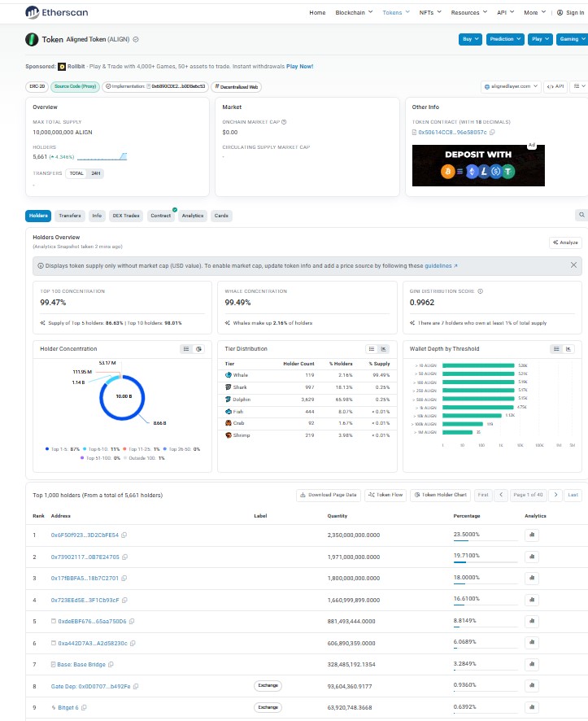
Task: Copy address of holder 0xa442D7A3
Action: click(x=133, y=644)
